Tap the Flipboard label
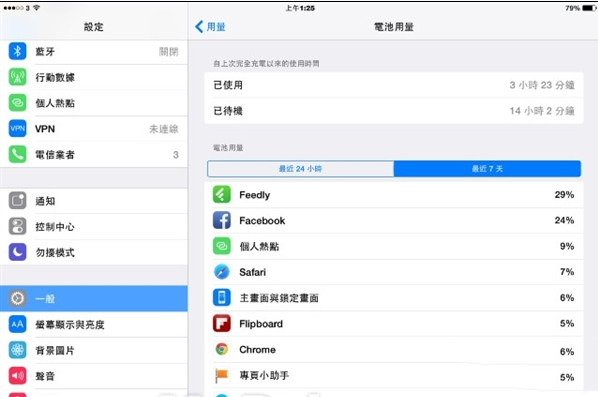 click(x=261, y=324)
